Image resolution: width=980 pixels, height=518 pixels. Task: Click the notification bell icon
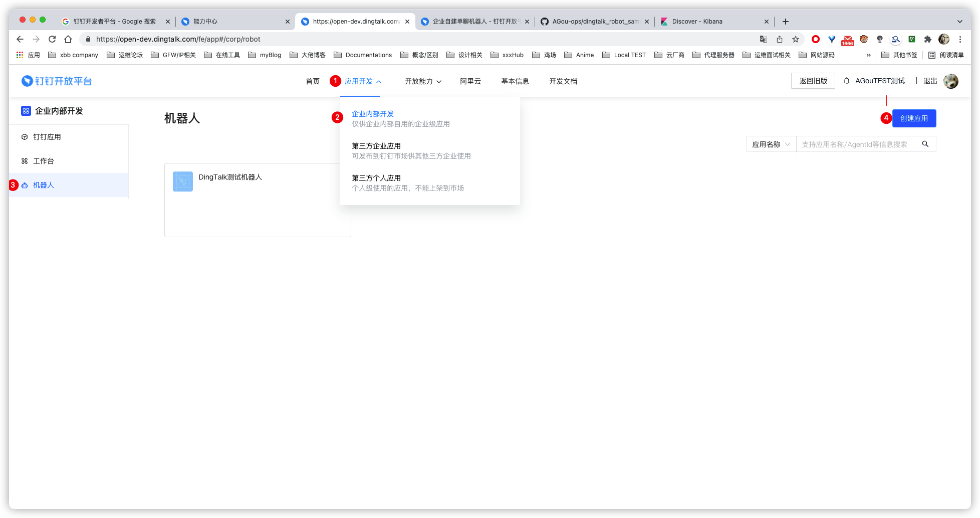coord(847,81)
